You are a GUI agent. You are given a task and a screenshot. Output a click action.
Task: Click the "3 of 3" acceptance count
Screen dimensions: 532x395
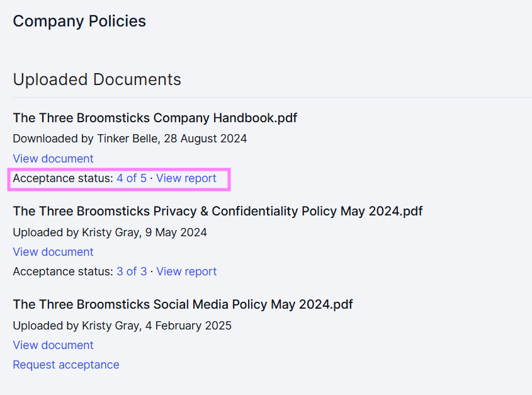tap(131, 272)
